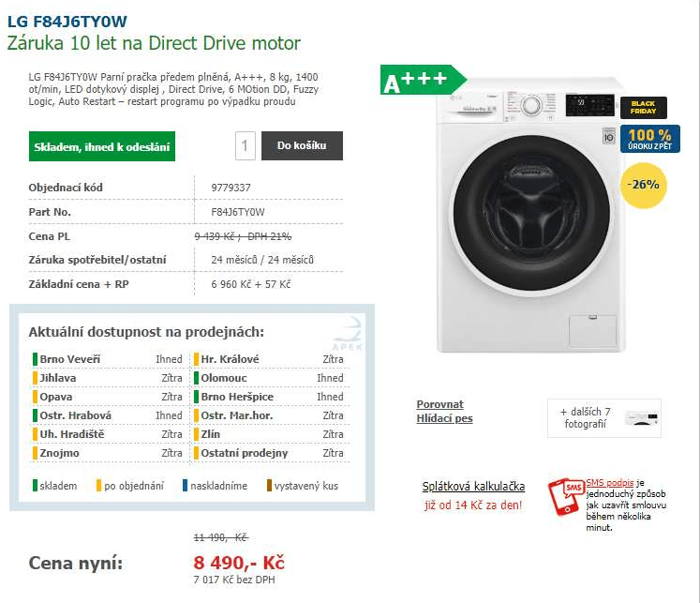Click the 'Objednací kód' label
Screen dimensions: 700x603
66,188
